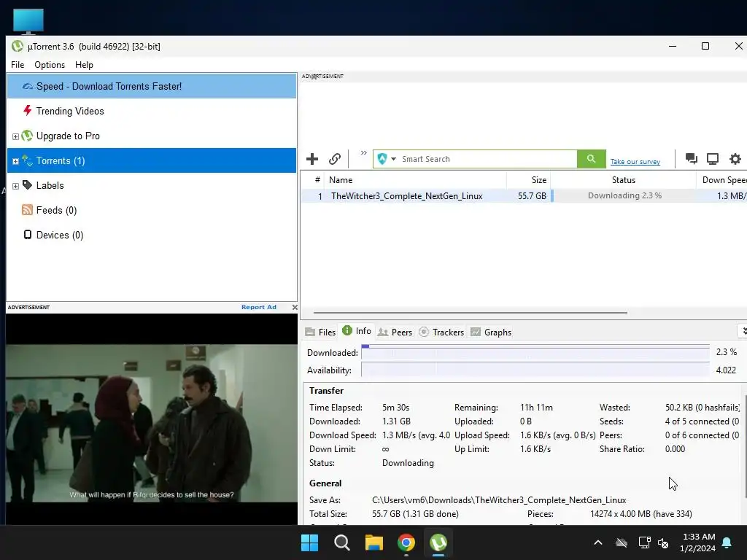
Task: Click the torrent Status progress bar
Action: (624, 195)
